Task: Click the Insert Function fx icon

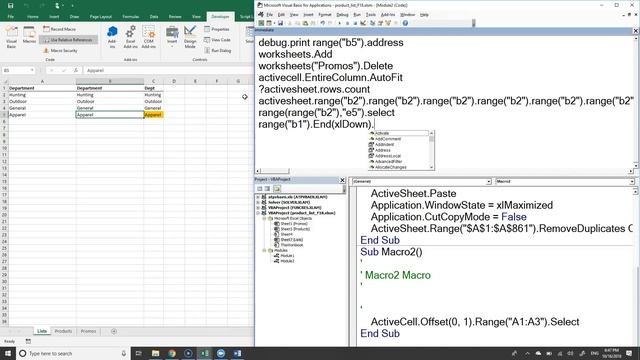Action: pos(76,70)
